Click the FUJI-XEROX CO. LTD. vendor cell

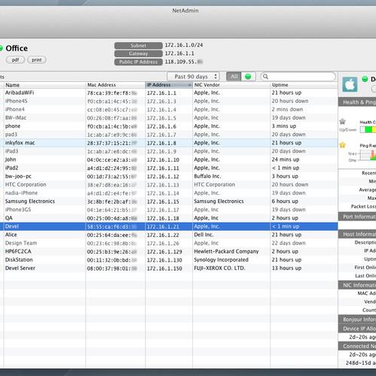pos(219,268)
